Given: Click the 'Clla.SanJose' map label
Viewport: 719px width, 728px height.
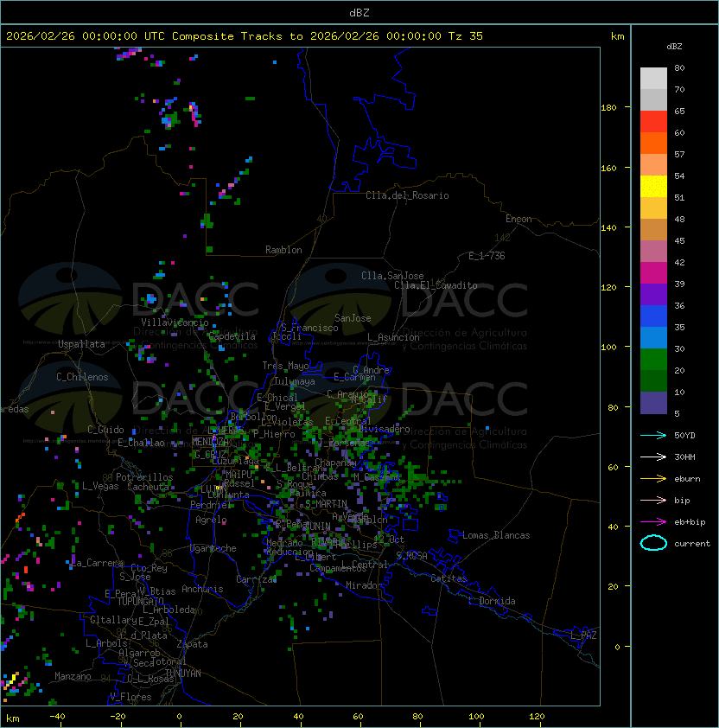Looking at the screenshot, I should pos(392,276).
